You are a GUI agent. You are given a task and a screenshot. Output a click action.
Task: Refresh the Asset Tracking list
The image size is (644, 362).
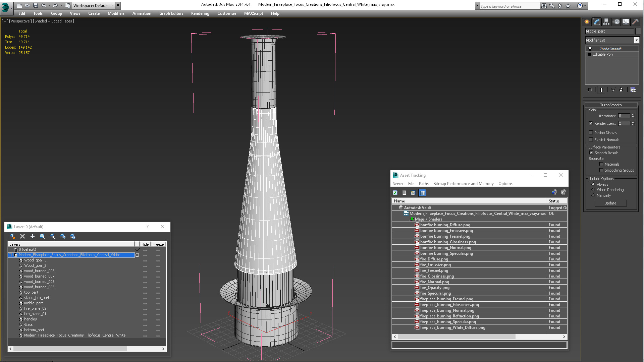click(395, 193)
